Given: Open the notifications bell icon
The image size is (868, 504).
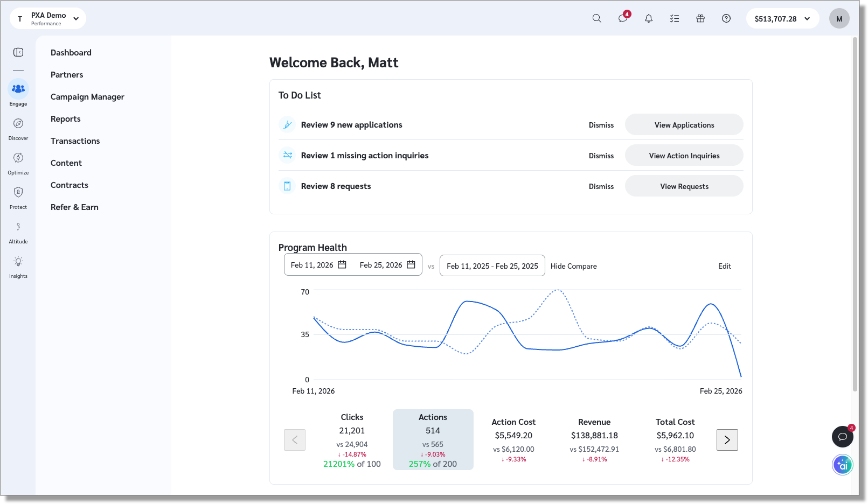Looking at the screenshot, I should click(649, 18).
